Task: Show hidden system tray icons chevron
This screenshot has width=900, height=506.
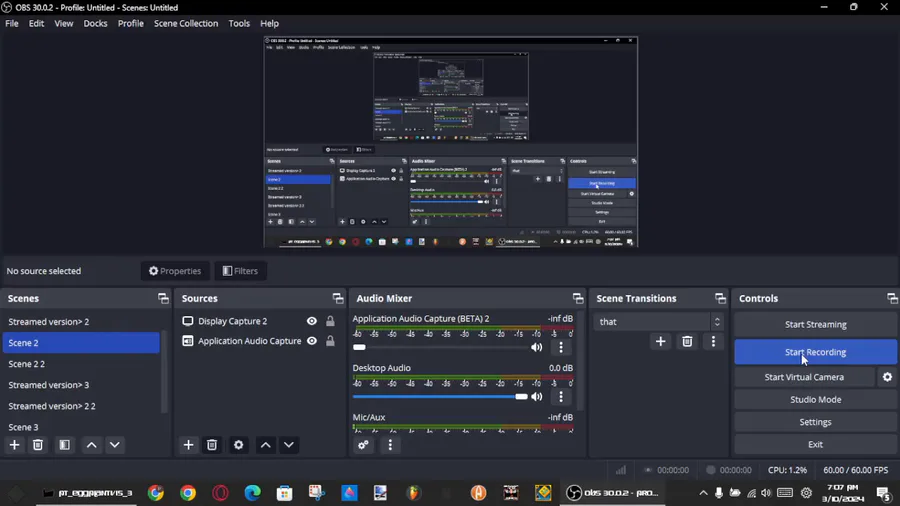Action: point(703,493)
